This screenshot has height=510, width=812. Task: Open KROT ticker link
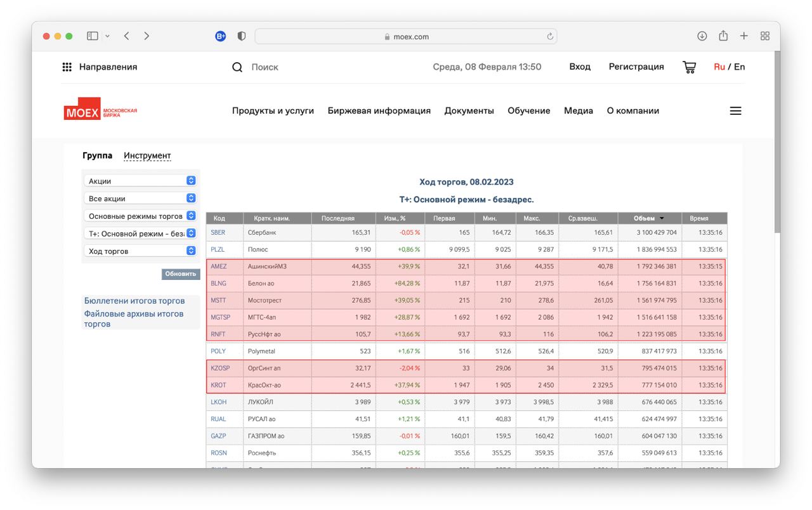218,385
